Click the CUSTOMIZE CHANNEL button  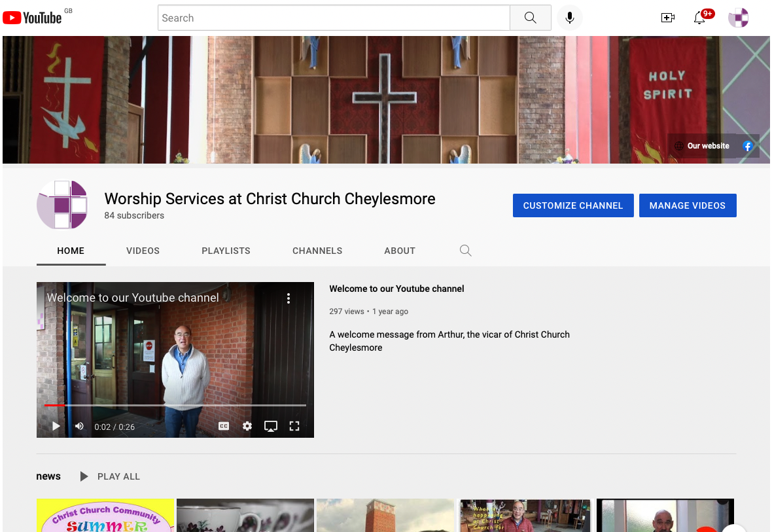click(x=573, y=205)
